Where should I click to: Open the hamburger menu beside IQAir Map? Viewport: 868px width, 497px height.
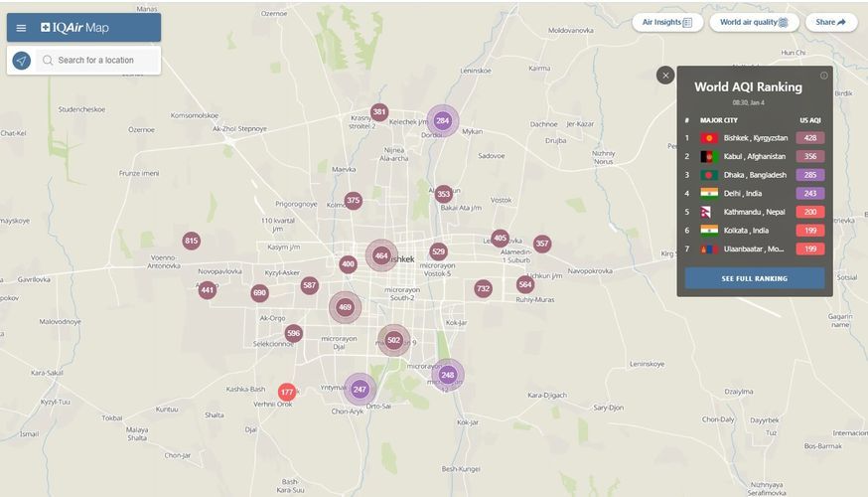coord(21,28)
